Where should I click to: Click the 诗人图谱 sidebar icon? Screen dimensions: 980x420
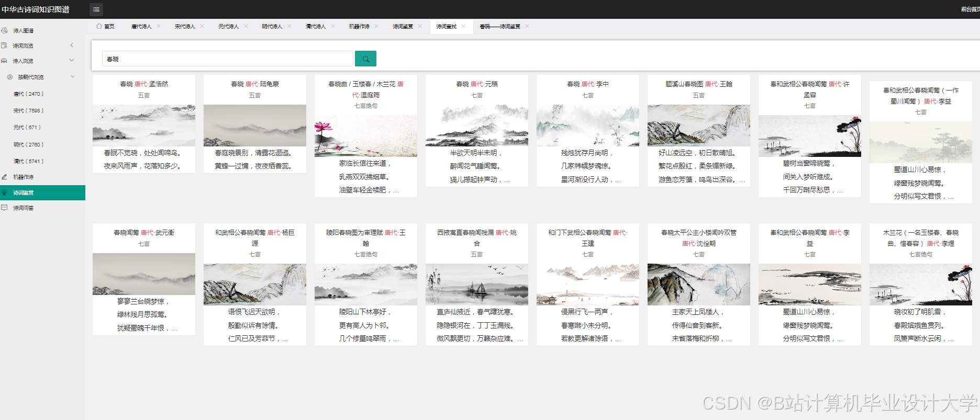pos(4,30)
